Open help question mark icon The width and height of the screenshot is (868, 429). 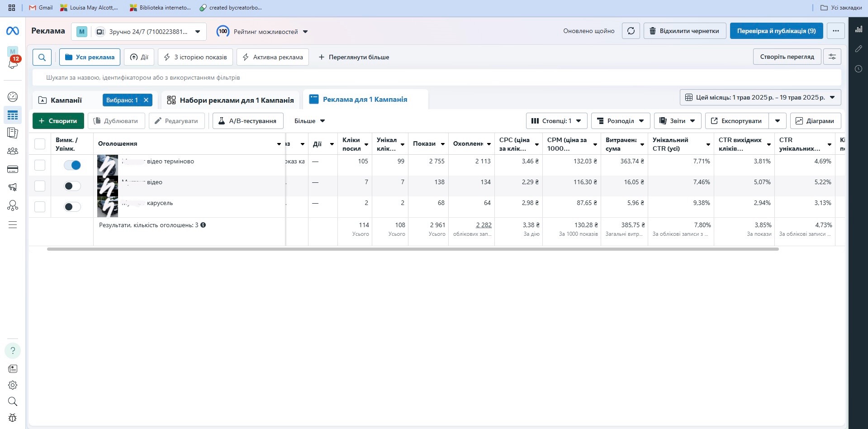coord(13,350)
